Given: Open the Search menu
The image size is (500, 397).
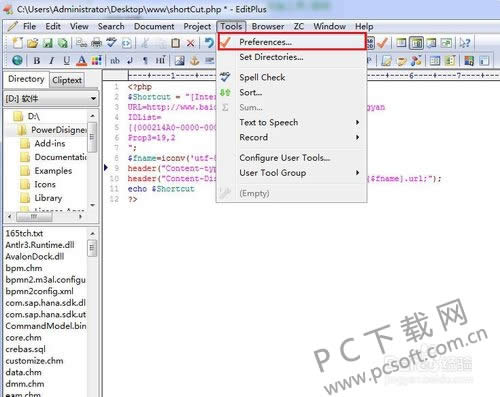Looking at the screenshot, I should click(x=111, y=26).
